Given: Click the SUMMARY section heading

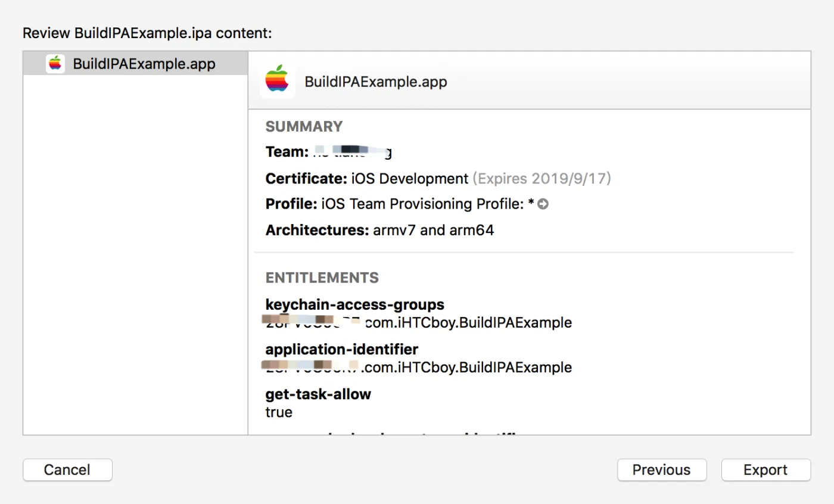Looking at the screenshot, I should tap(304, 126).
